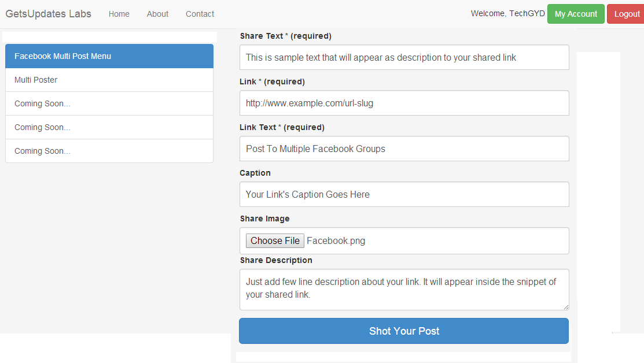Click inside the Share Description textarea
Image resolution: width=644 pixels, height=363 pixels.
click(404, 289)
